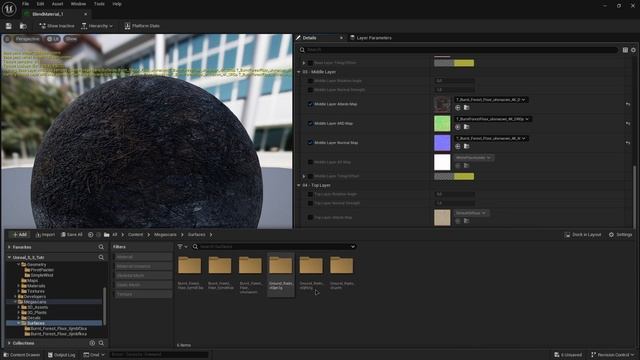Click blue Normal Map texture thumbnail

coord(442,143)
